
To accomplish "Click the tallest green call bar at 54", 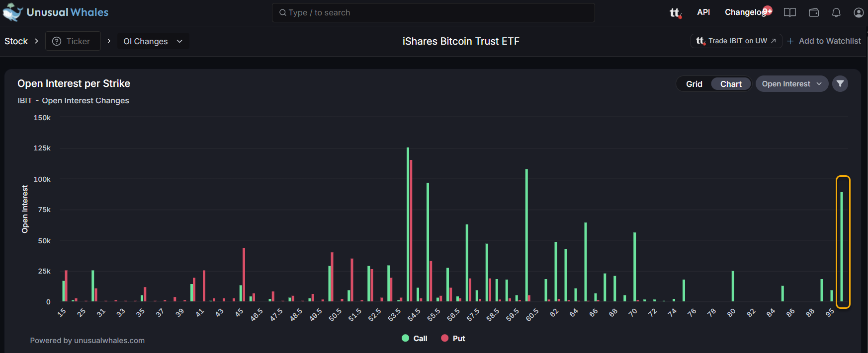I will [x=408, y=224].
